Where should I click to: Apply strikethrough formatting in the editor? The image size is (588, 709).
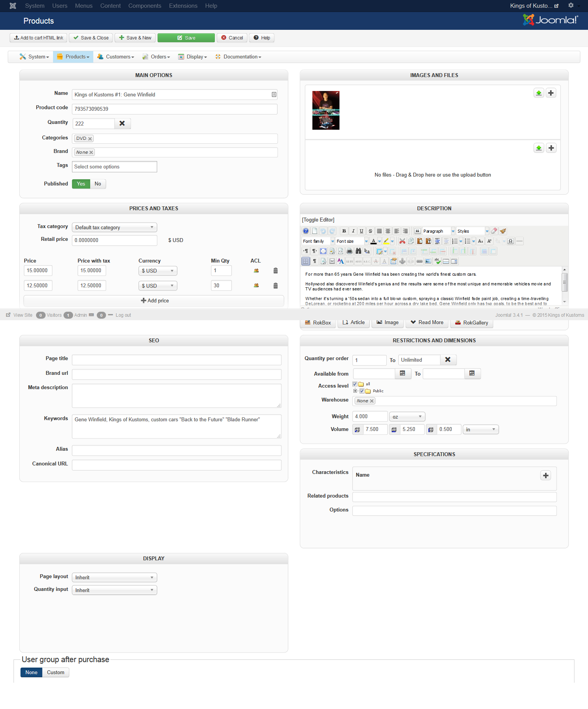tap(370, 231)
